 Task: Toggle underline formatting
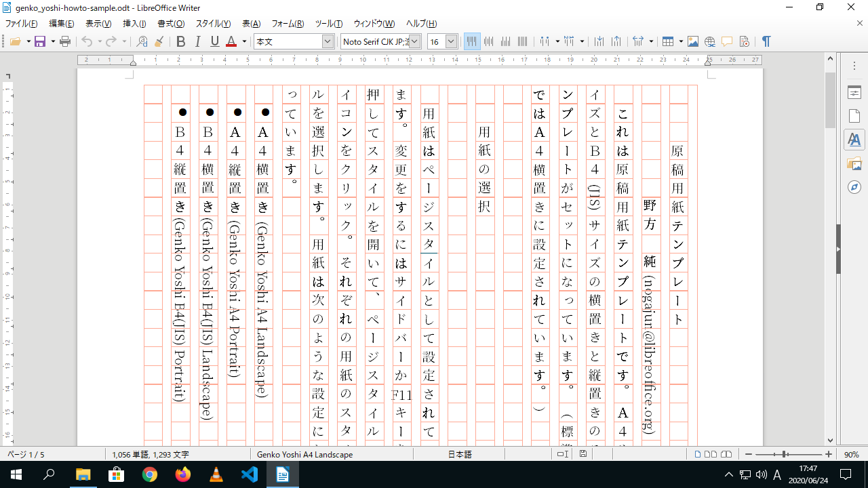[x=215, y=41]
